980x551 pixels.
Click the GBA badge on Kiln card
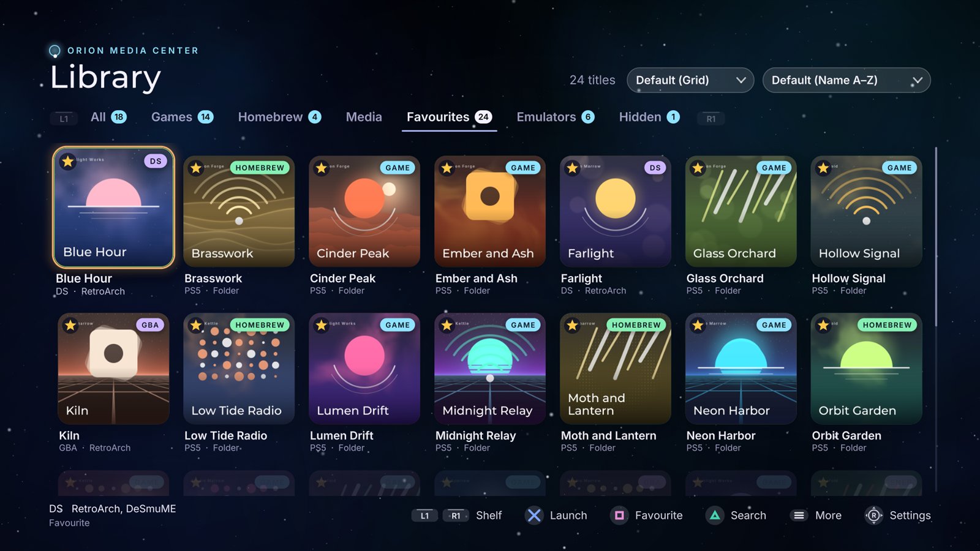pyautogui.click(x=150, y=325)
